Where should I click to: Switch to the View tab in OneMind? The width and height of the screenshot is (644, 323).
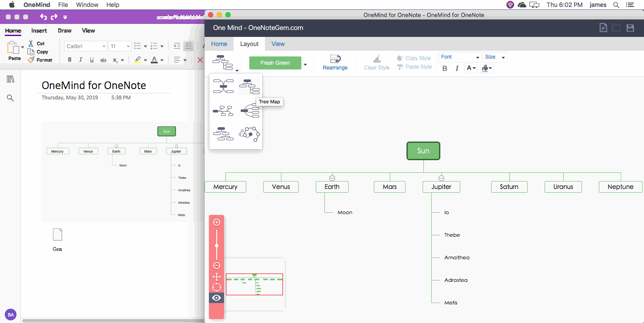click(x=278, y=44)
